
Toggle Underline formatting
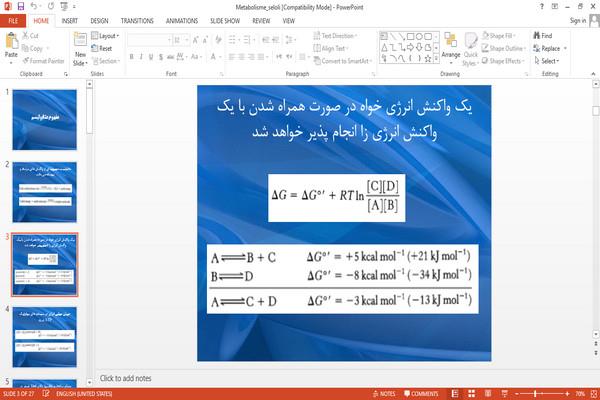[151, 57]
